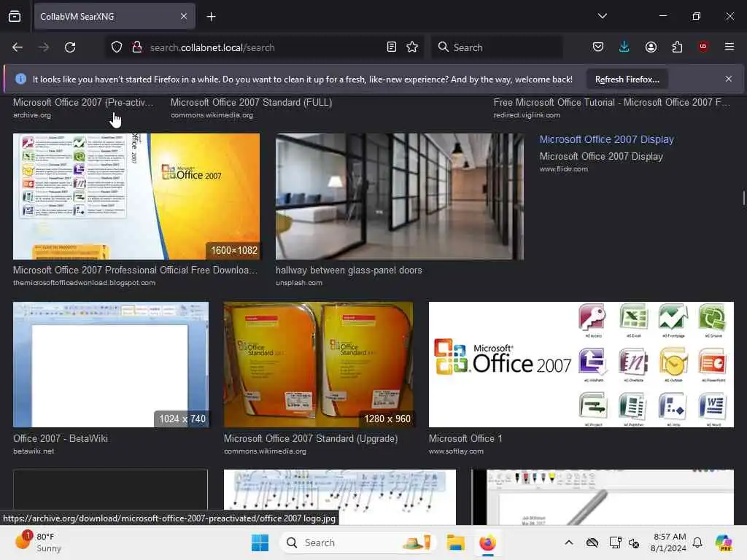Viewport: 747px width, 560px height.
Task: Bookmark this page with the star
Action: click(412, 47)
